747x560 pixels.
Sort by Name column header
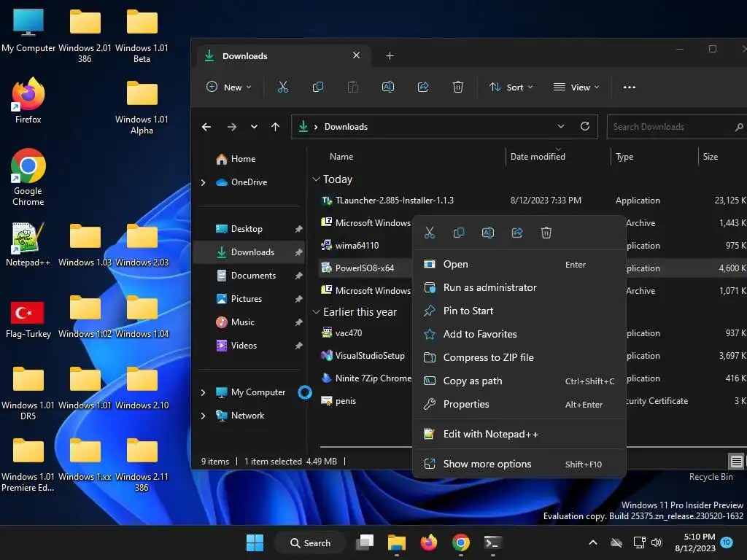click(341, 157)
